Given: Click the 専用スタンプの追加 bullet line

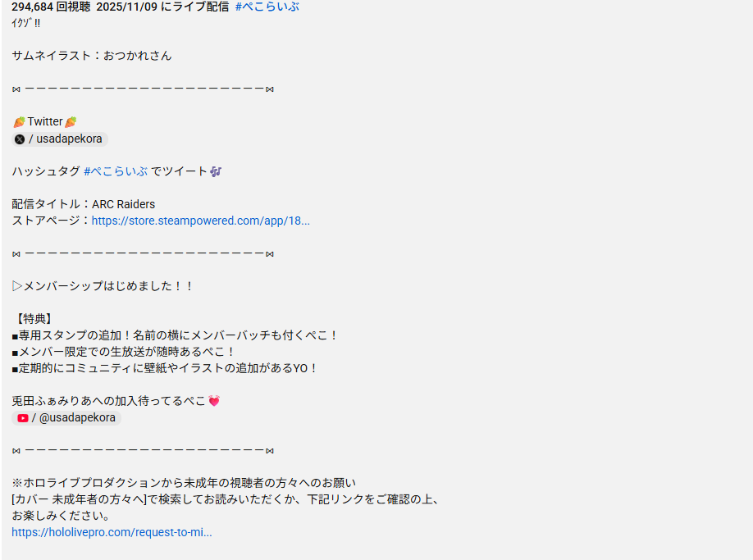Looking at the screenshot, I should point(175,335).
